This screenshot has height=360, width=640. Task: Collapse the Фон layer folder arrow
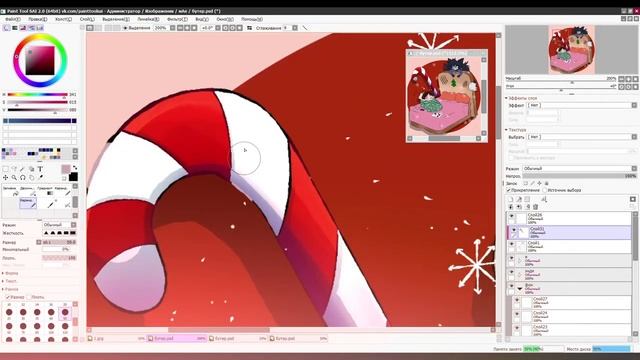tap(520, 289)
